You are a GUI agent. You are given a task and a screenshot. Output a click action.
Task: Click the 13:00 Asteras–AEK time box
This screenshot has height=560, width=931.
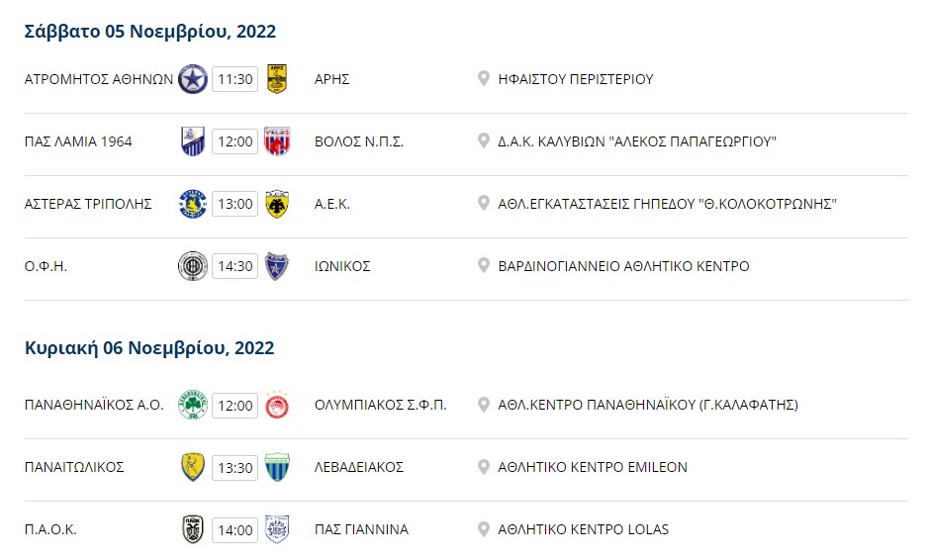235,204
